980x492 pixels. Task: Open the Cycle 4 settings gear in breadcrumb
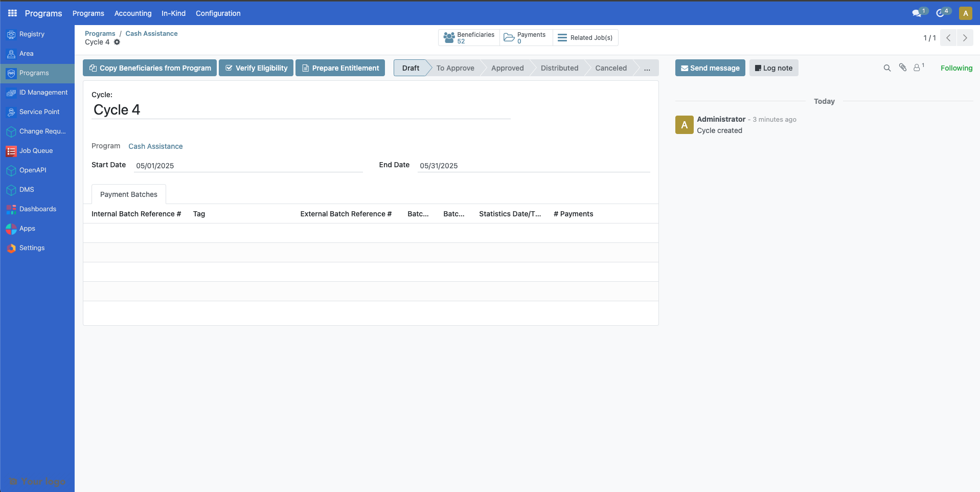click(x=117, y=42)
